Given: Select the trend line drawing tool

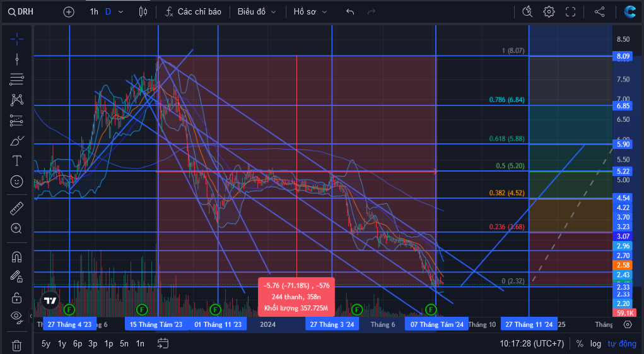Looking at the screenshot, I should pos(17,59).
